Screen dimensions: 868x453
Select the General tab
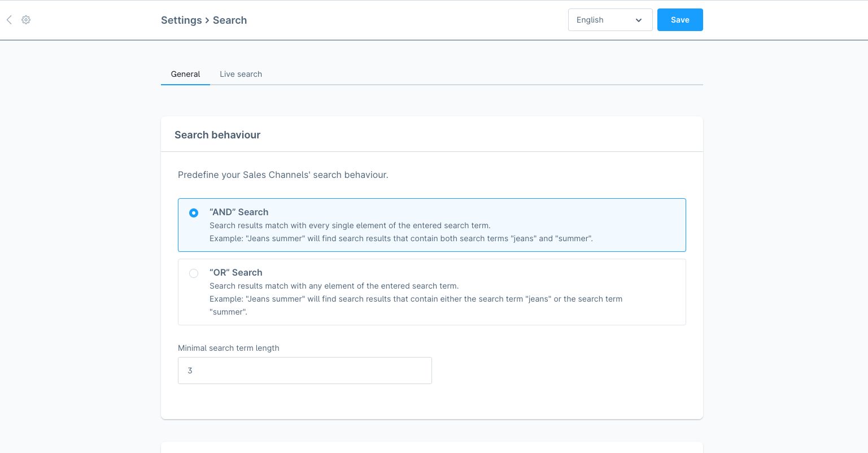(185, 74)
